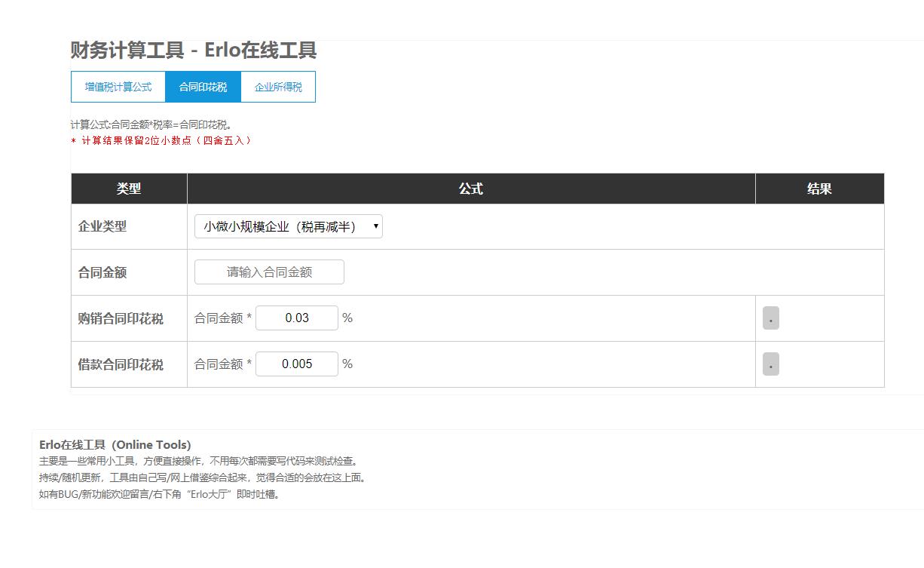
Task: Click the 合同金额 input field
Action: 269,272
